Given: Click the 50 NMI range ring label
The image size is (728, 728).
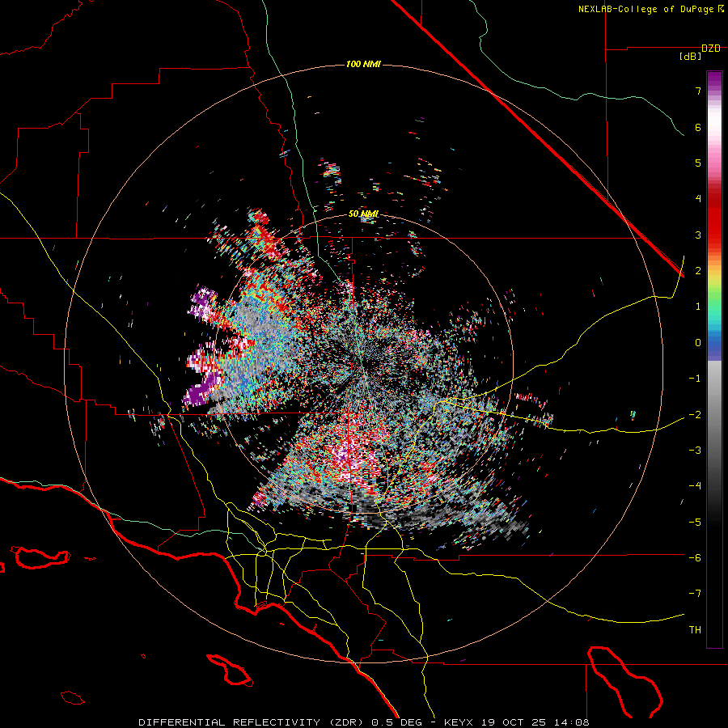Looking at the screenshot, I should click(x=363, y=214).
